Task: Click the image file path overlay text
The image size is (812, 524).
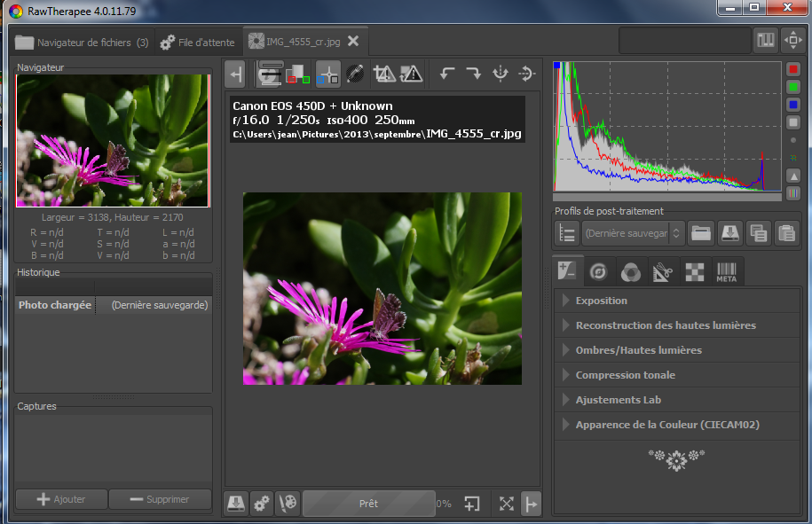Action: pos(377,134)
